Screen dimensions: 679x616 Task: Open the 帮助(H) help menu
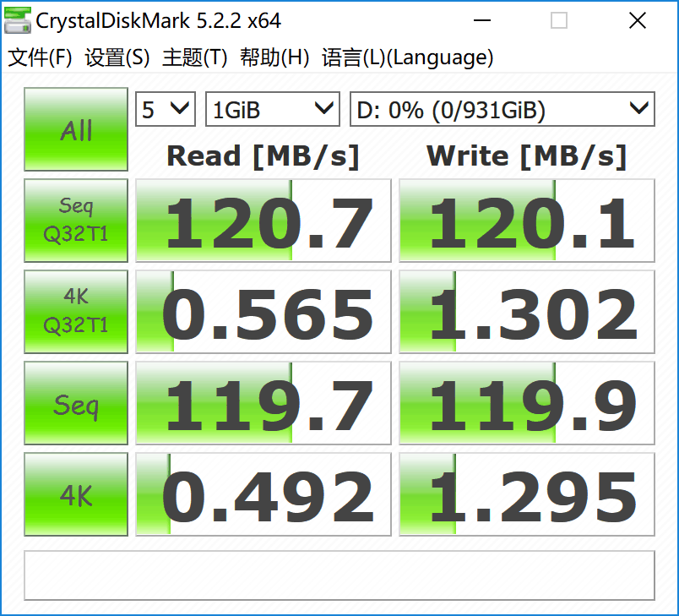274,57
